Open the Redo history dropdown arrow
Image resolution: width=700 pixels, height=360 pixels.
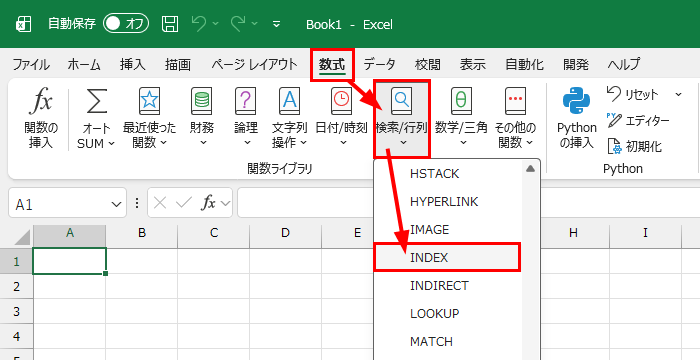pyautogui.click(x=254, y=24)
